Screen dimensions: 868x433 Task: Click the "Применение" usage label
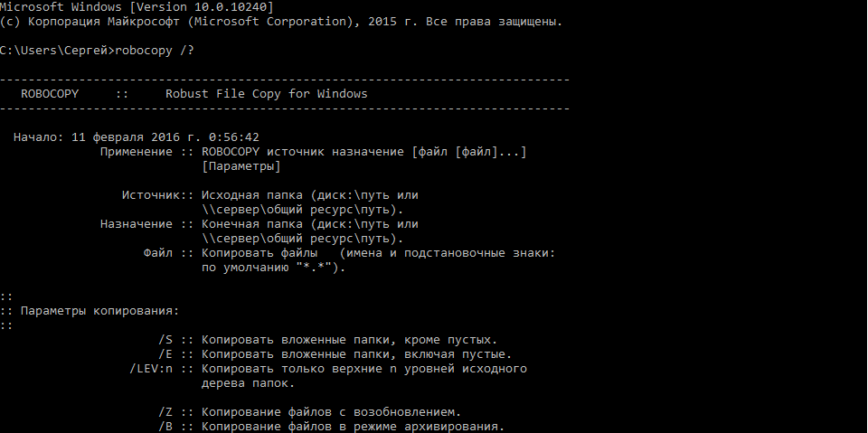136,151
